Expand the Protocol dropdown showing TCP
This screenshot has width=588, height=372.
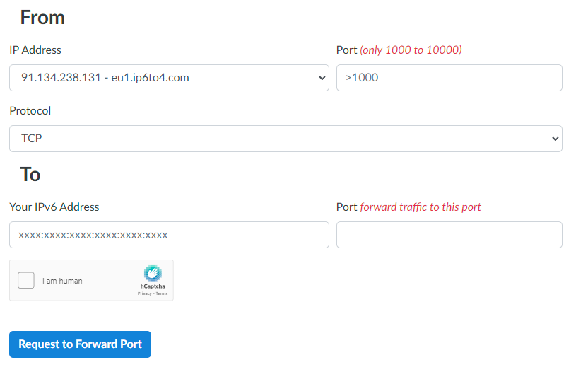(286, 139)
